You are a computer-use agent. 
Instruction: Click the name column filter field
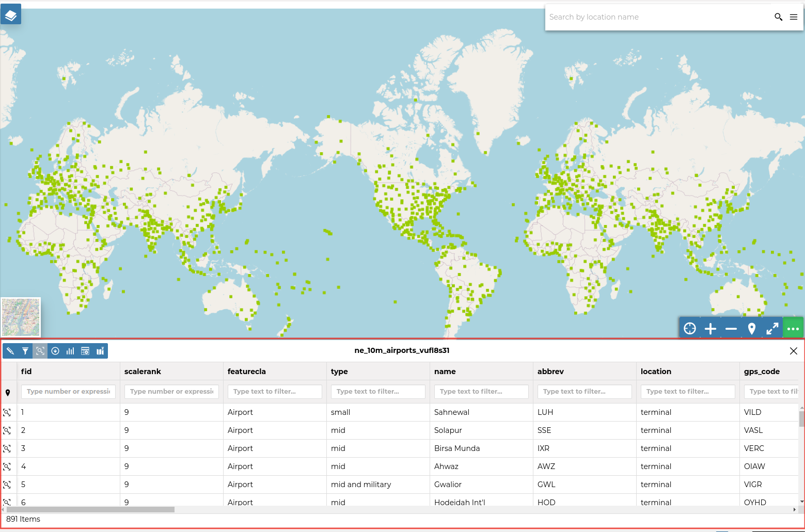[481, 392]
